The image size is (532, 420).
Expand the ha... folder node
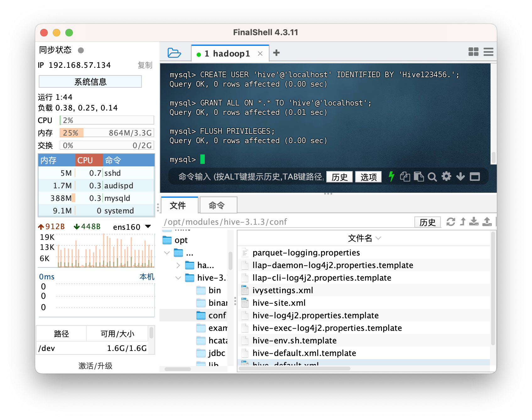[x=178, y=265]
